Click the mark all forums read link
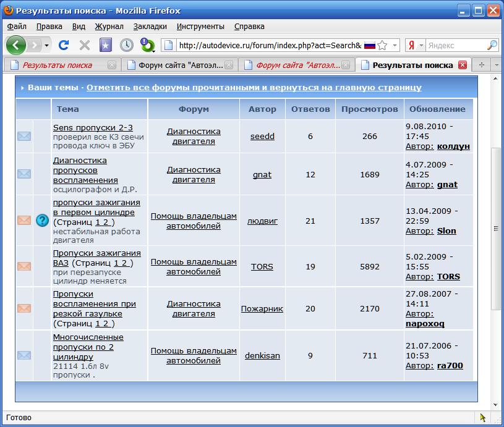Image resolution: width=504 pixels, height=427 pixels. pos(254,87)
